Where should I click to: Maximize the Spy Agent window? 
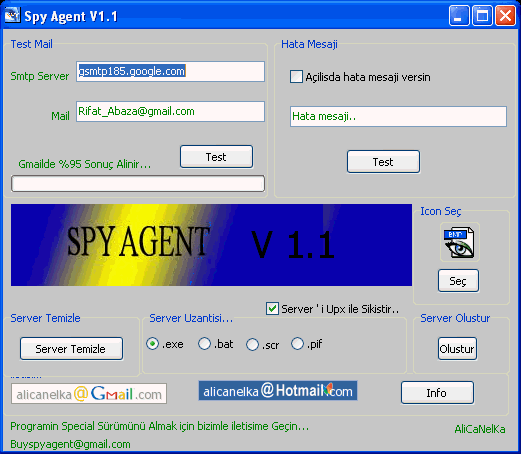tap(482, 16)
